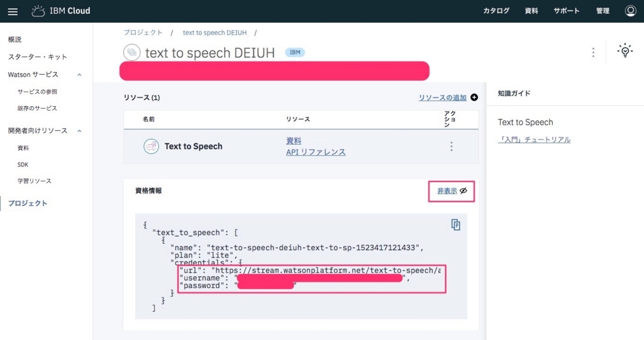Open the「入門」チュートリアル link
Viewport: 644px width, 340px height.
(x=534, y=140)
